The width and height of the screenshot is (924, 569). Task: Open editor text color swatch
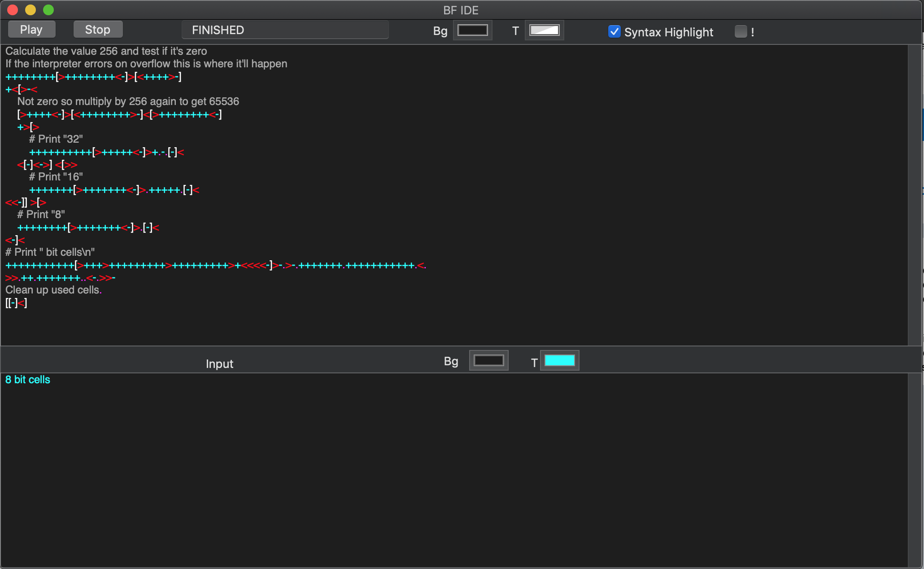pyautogui.click(x=545, y=30)
